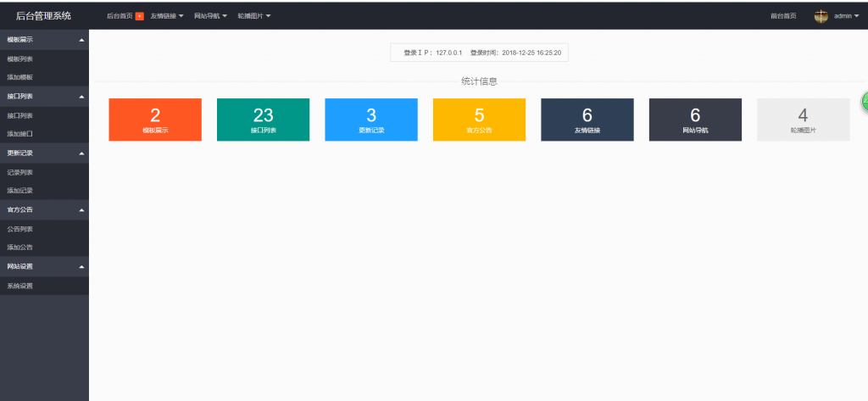This screenshot has width=868, height=401.
Task: Open the 友情链接 dropdown in top bar
Action: (166, 16)
